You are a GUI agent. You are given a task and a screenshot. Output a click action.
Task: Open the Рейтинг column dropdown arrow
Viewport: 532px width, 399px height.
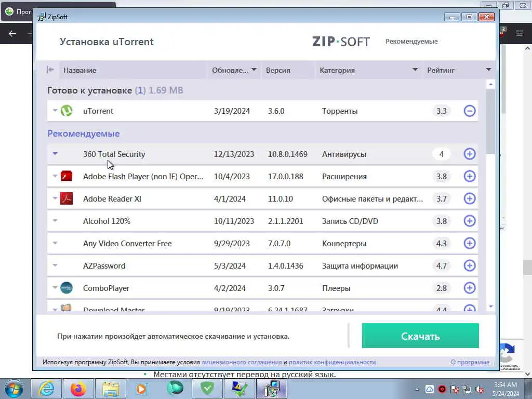[x=488, y=70]
